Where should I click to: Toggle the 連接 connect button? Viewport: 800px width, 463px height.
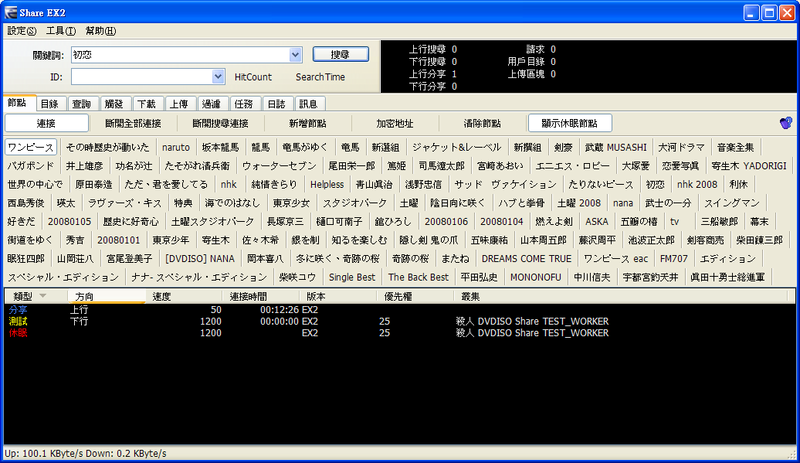point(45,123)
